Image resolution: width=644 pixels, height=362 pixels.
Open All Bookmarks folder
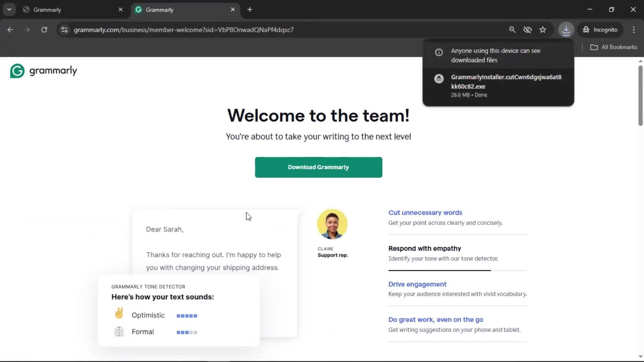pos(614,47)
